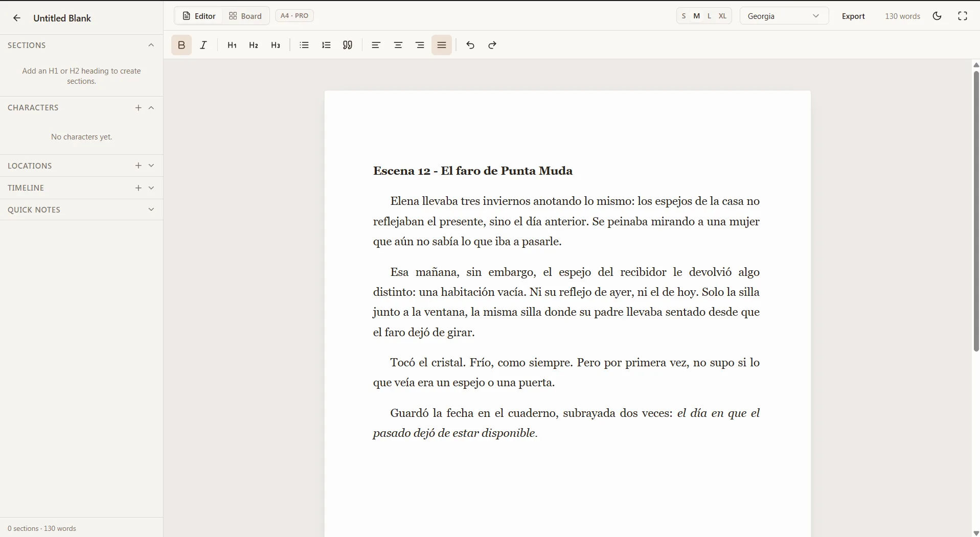This screenshot has width=980, height=537.
Task: Click the Untitled Blank document title
Action: tap(62, 18)
